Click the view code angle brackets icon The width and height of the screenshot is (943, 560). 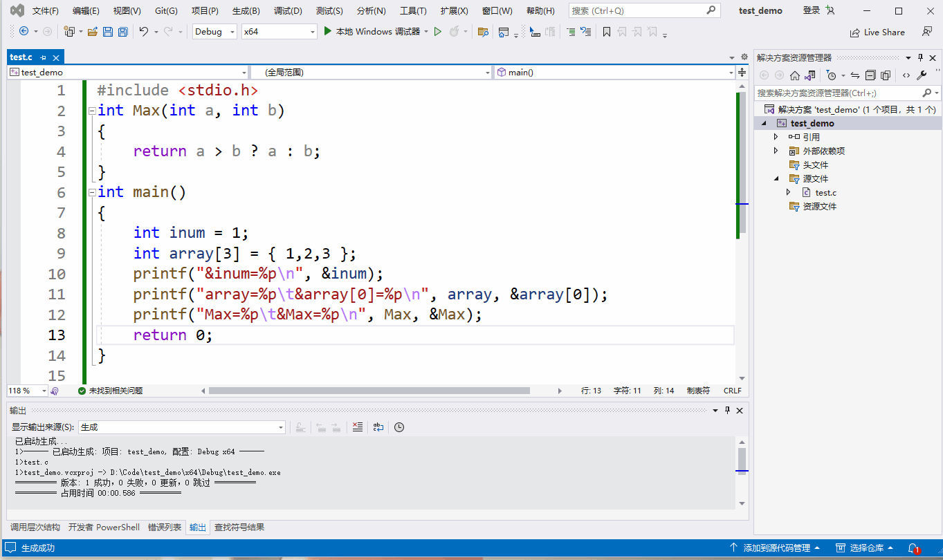click(x=906, y=75)
